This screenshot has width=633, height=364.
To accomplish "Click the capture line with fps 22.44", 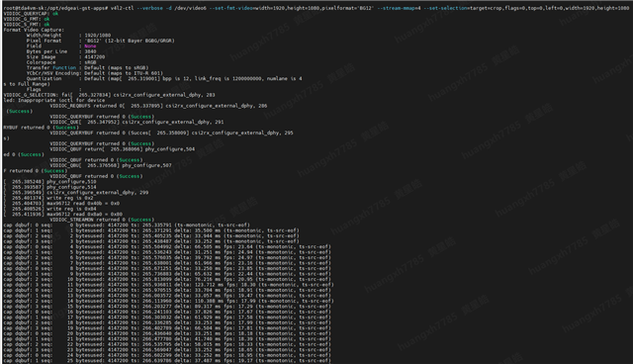I will 167,274.
